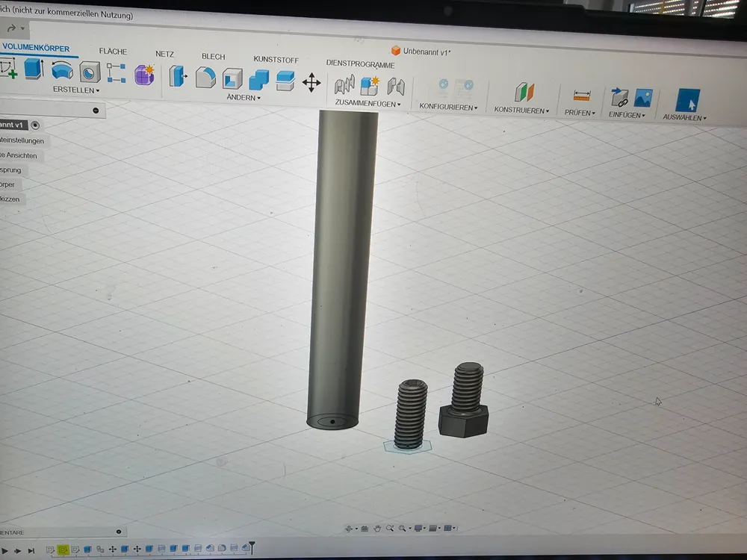Switch to the KUNSTSTOFF tab

click(276, 60)
